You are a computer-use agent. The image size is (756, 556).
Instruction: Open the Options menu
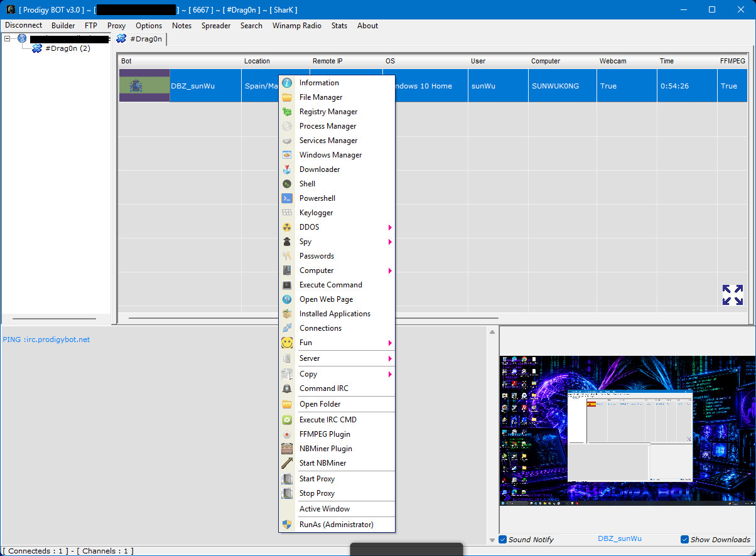pyautogui.click(x=149, y=26)
